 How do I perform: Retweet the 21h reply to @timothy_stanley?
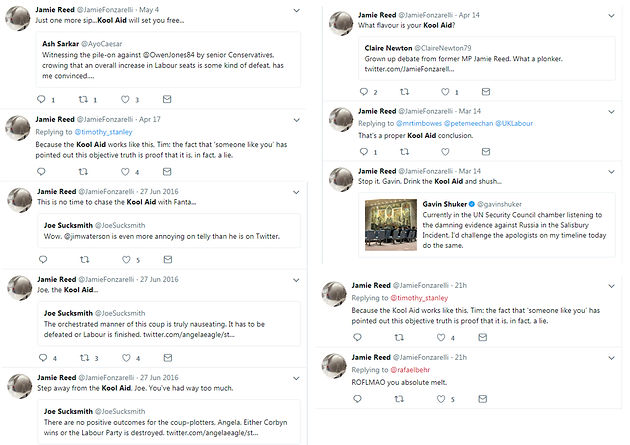click(399, 337)
